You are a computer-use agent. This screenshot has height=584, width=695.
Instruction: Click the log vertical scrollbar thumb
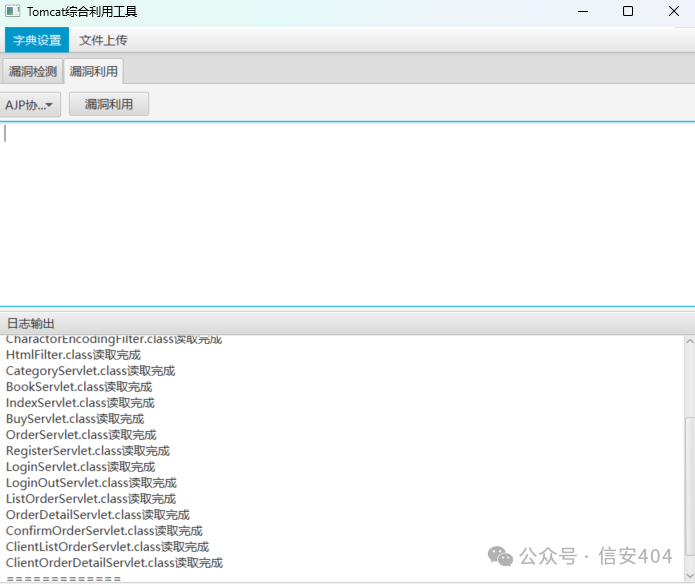tap(690, 486)
